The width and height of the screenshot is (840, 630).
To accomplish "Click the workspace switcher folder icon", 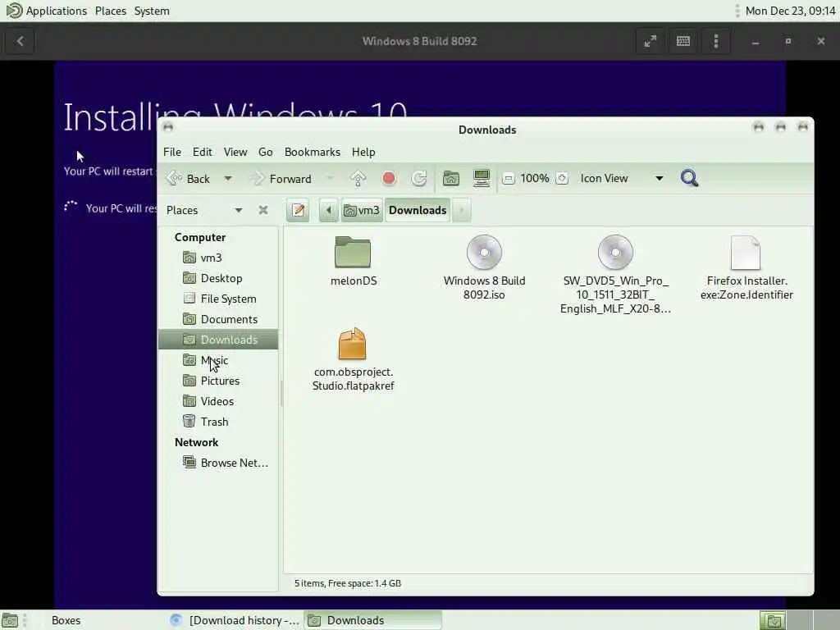I will [x=773, y=620].
